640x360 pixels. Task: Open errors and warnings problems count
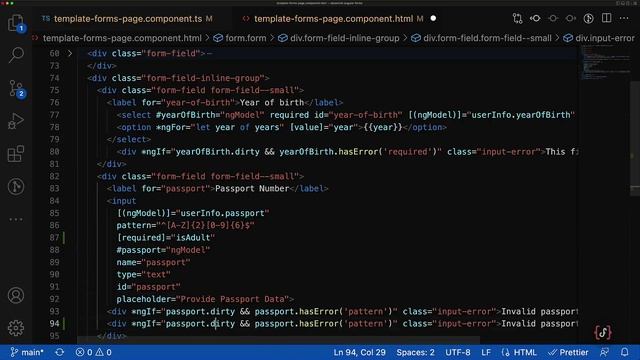(x=93, y=352)
